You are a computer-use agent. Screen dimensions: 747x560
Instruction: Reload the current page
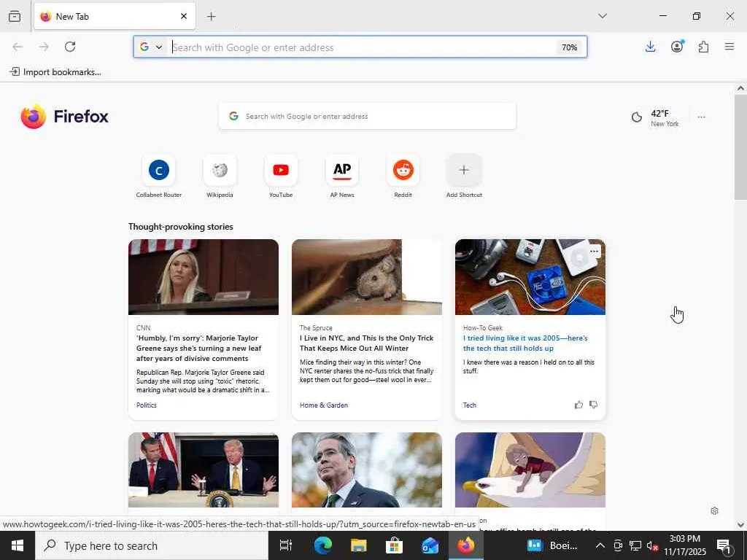point(70,47)
